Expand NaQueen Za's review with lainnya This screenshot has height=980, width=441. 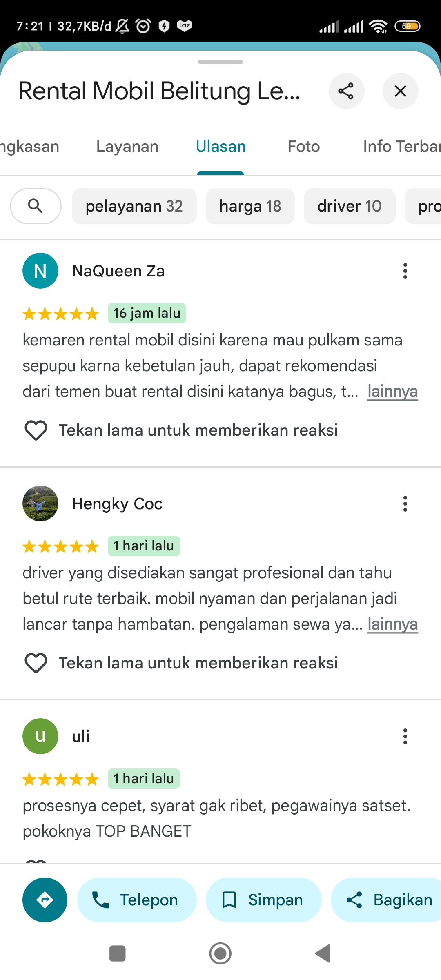393,392
